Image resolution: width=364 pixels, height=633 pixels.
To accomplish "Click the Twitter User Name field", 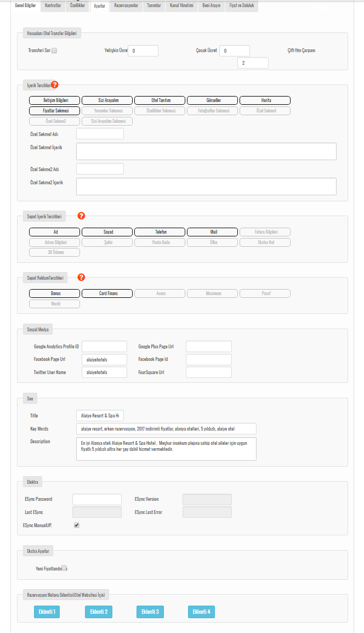I will pyautogui.click(x=105, y=372).
